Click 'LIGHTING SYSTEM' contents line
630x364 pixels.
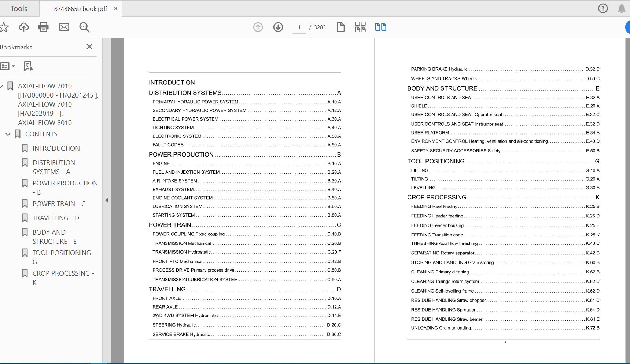[x=247, y=128]
